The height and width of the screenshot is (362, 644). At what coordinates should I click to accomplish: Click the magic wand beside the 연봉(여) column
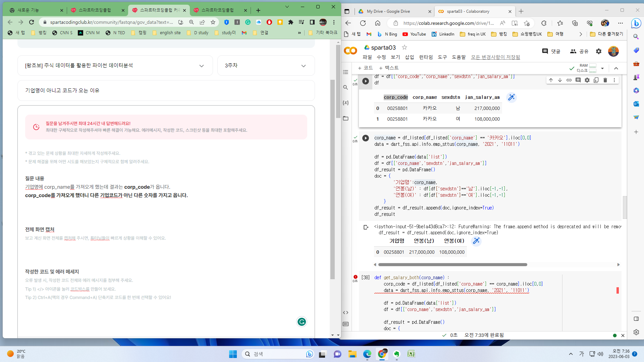pyautogui.click(x=476, y=241)
